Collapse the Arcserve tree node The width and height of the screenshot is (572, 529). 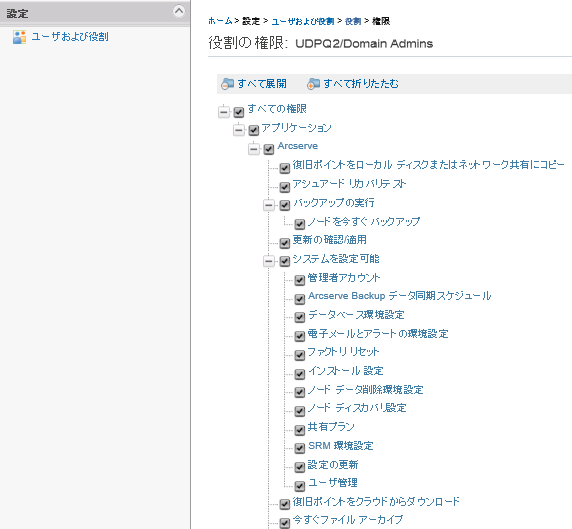[254, 149]
